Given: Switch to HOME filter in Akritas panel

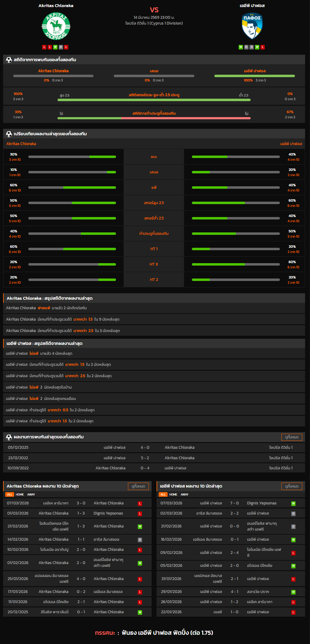Looking at the screenshot, I should [x=20, y=495].
